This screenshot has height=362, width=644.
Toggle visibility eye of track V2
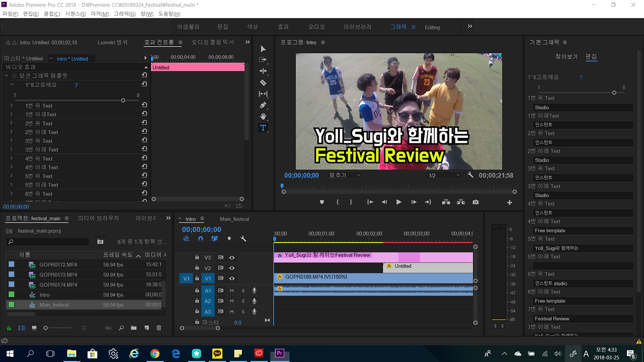(x=232, y=268)
